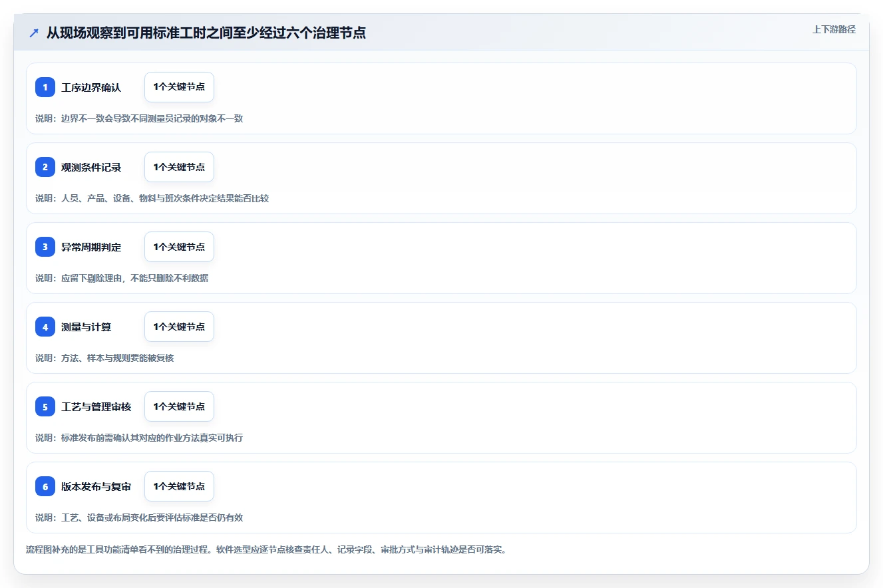Click the footer note starting 流程图补充的是工具功能清单

coord(266,550)
